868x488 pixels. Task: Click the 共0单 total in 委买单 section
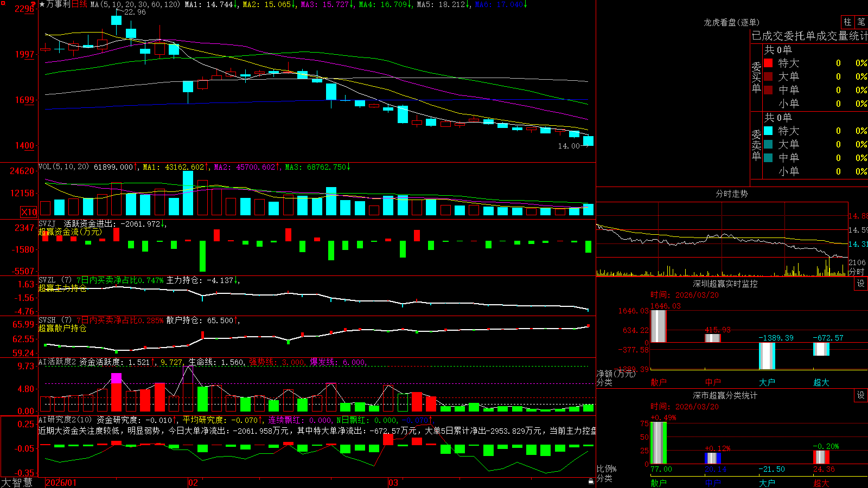click(778, 49)
